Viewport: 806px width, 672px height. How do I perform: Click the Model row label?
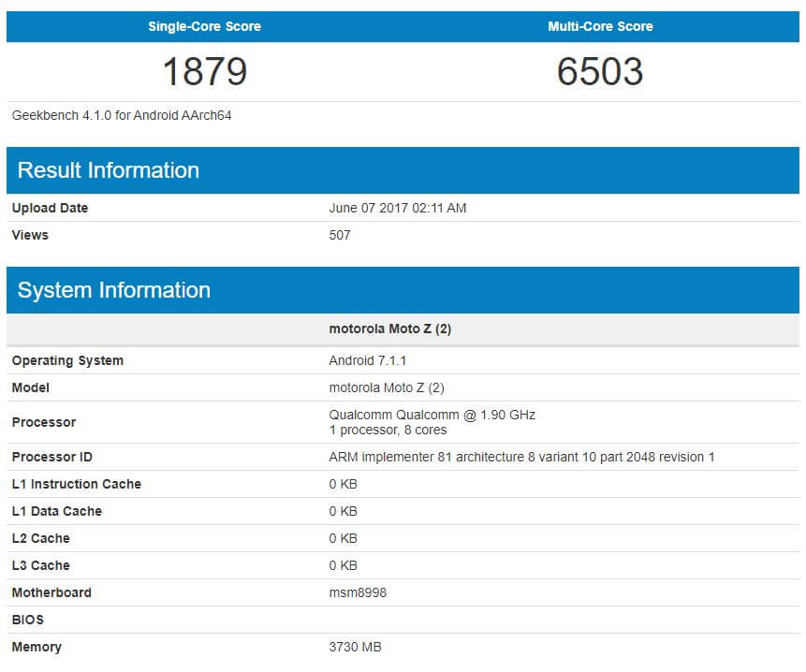31,387
